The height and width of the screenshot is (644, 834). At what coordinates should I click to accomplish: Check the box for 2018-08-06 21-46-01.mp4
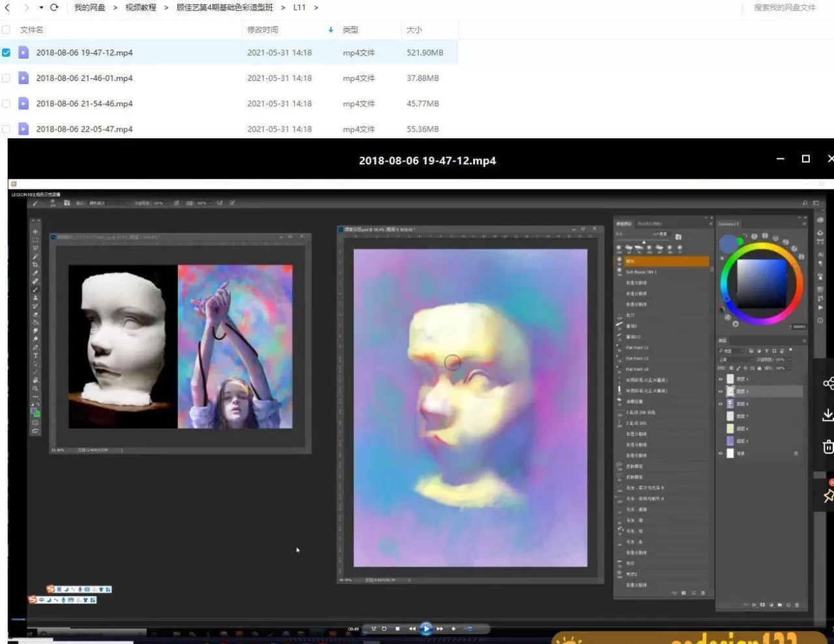pos(7,78)
